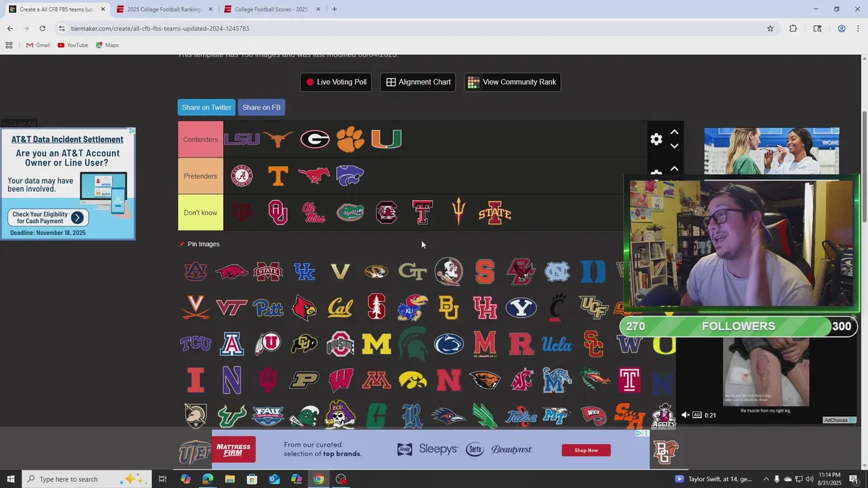The height and width of the screenshot is (488, 868).
Task: Select the Arizona State pitchfork logo
Action: (458, 212)
